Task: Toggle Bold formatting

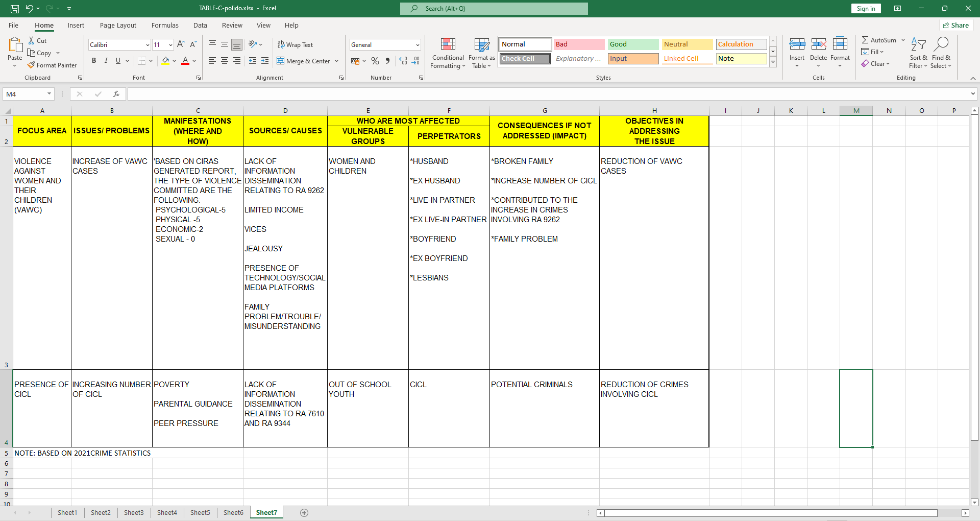Action: tap(94, 61)
